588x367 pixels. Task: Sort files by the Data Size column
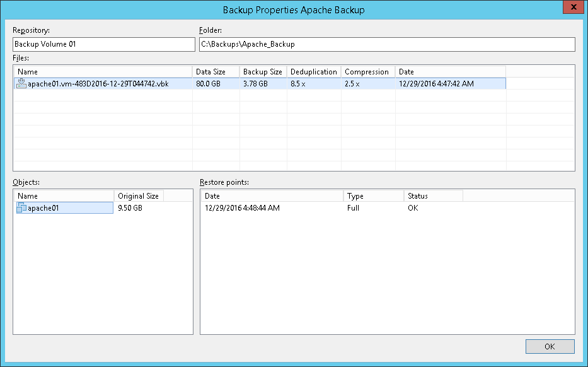[x=216, y=72]
